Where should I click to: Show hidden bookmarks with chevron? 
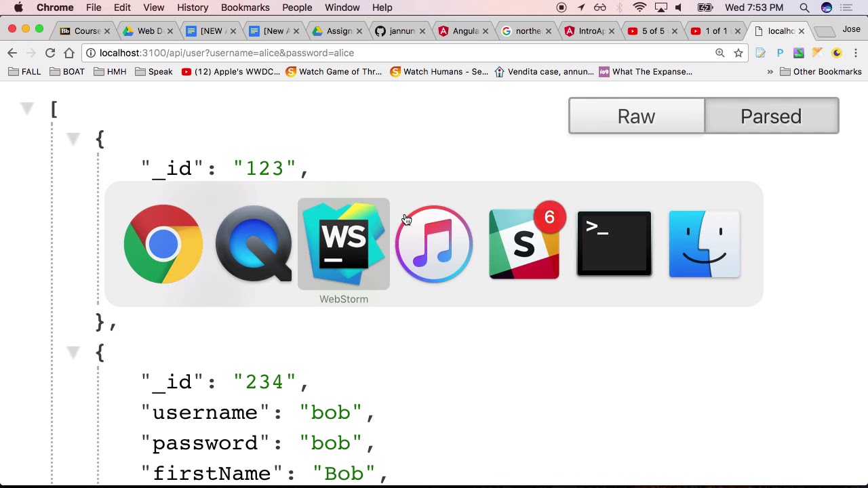tap(770, 72)
